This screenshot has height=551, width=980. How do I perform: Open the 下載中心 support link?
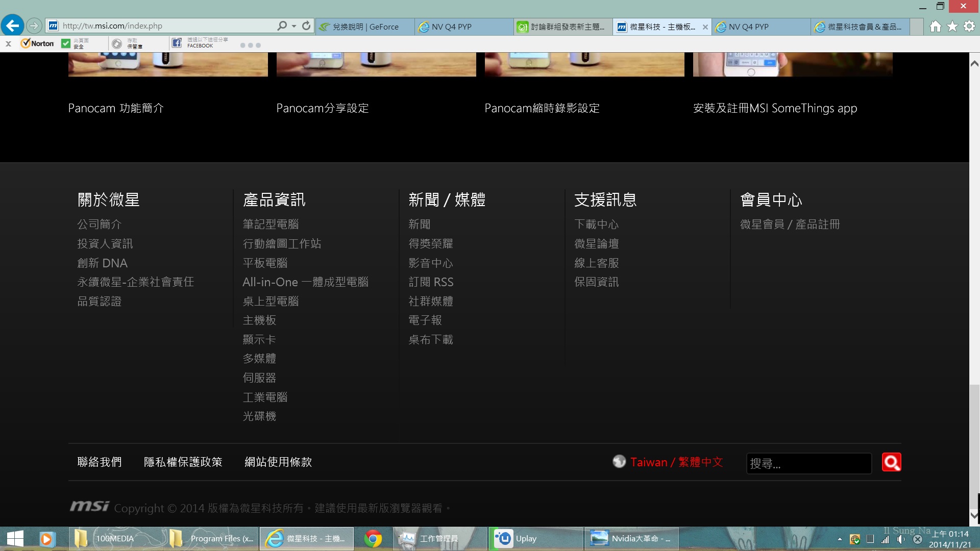pos(597,224)
